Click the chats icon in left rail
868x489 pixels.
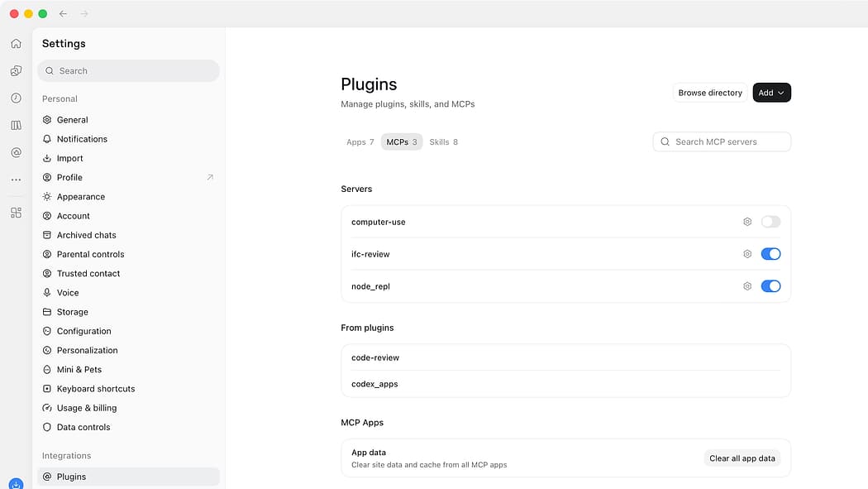(x=16, y=70)
